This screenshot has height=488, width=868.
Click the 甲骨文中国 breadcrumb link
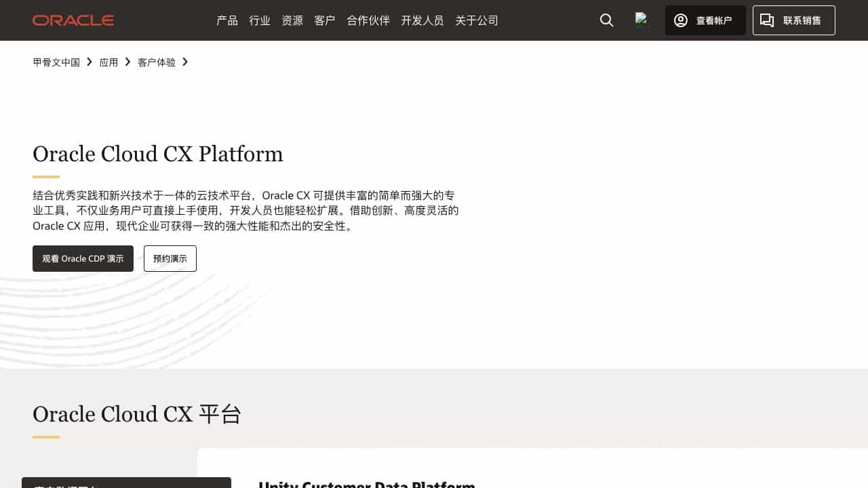tap(56, 62)
